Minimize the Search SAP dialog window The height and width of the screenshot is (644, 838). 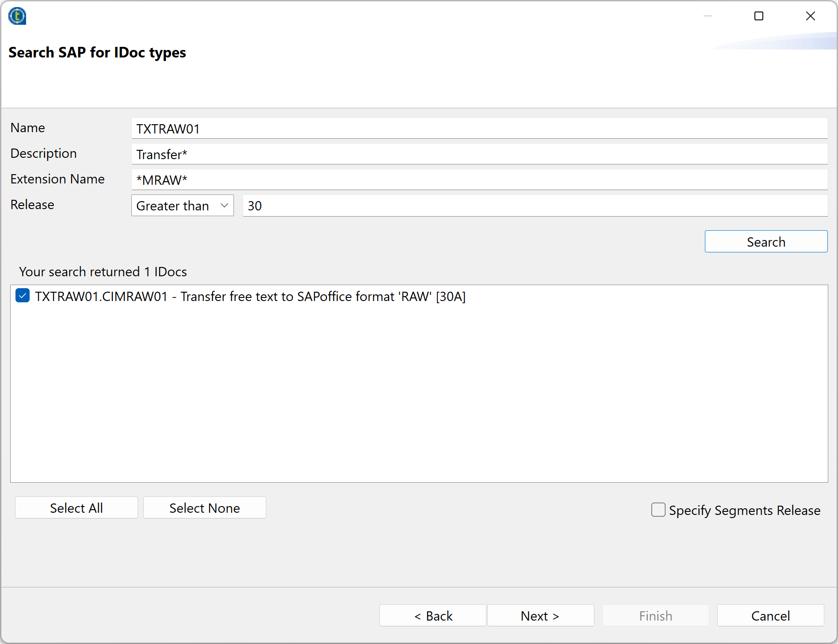click(x=708, y=16)
